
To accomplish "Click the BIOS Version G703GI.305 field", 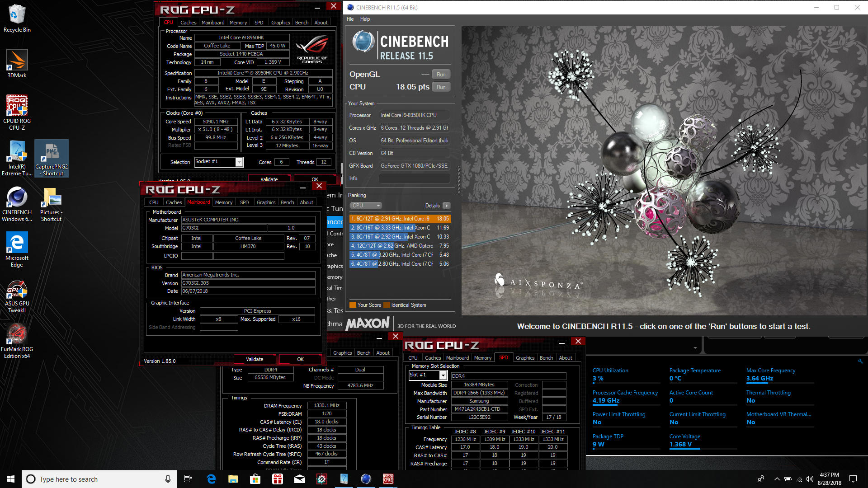I will pos(248,283).
